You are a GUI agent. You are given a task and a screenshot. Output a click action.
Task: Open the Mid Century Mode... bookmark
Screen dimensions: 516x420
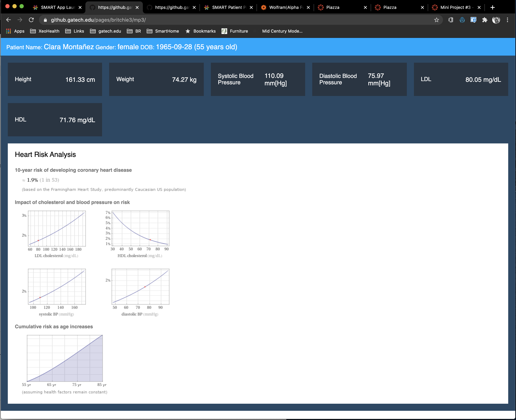(x=282, y=31)
